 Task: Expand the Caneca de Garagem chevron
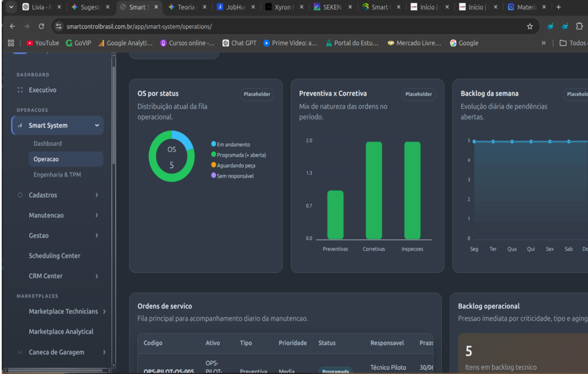(104, 352)
